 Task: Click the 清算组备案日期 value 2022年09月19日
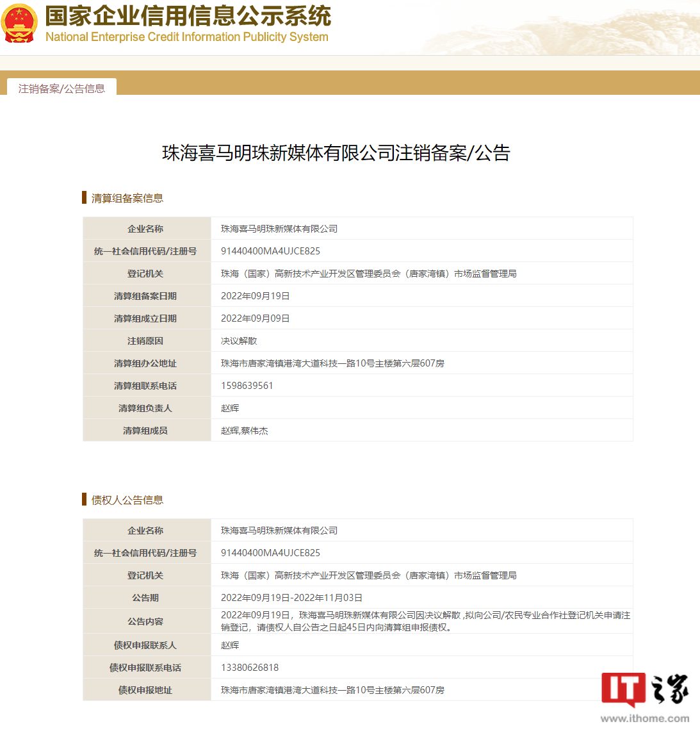(255, 296)
